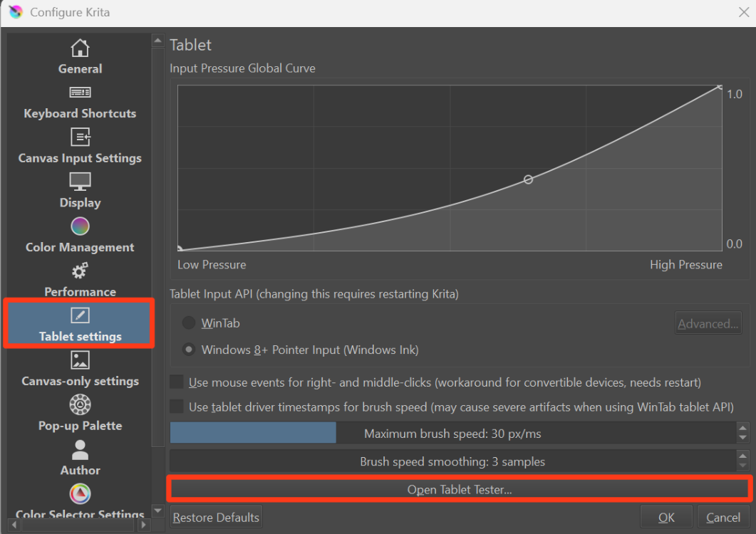
Task: Open General settings house icon
Action: click(x=80, y=48)
